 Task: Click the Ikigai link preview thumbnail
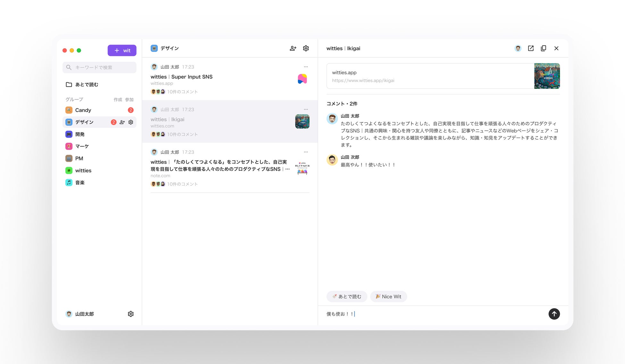547,76
